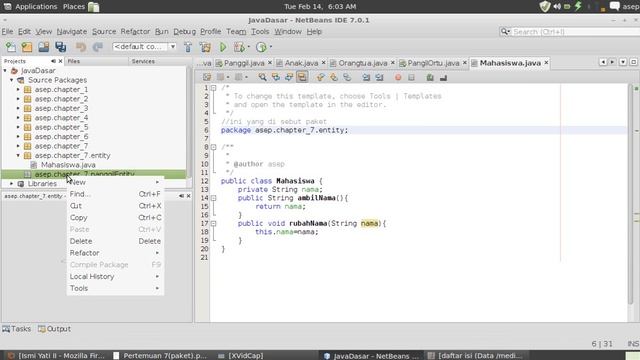Viewport: 640px width, 360px height.
Task: Choose Copy from the context menu
Action: click(115, 218)
